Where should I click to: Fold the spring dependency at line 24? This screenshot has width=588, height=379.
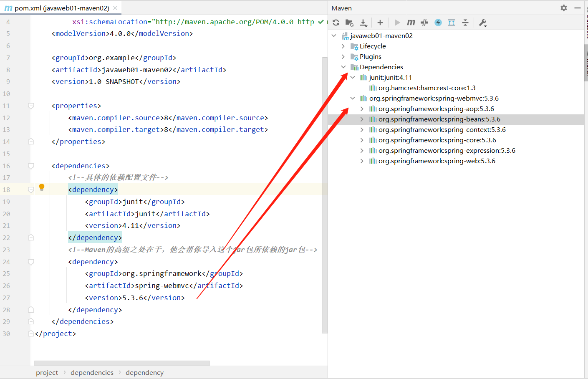[x=31, y=262]
